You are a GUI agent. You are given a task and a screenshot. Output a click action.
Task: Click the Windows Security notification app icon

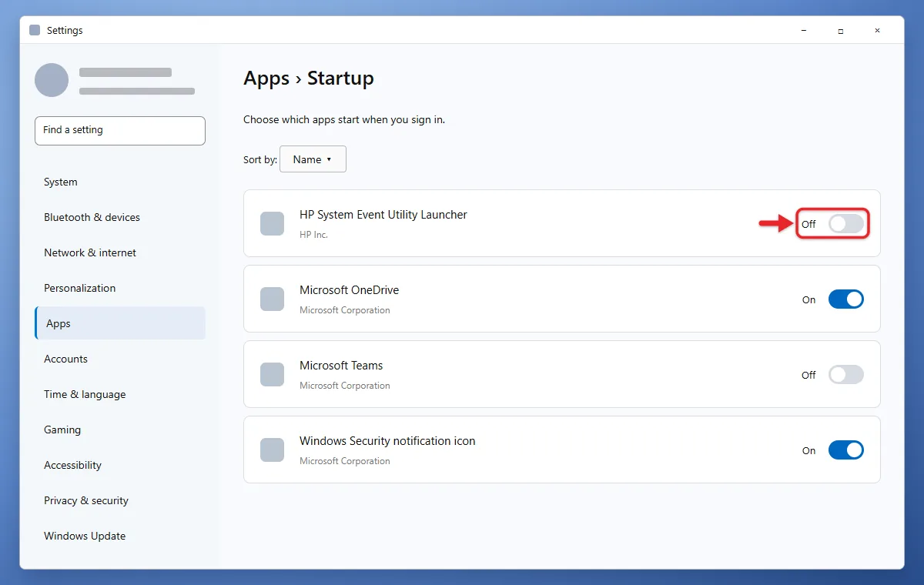pos(272,450)
